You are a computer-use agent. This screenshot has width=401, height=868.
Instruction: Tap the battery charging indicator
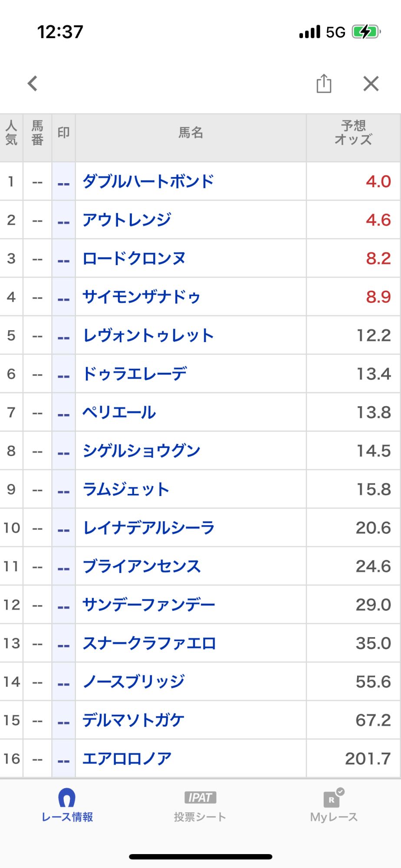(366, 32)
